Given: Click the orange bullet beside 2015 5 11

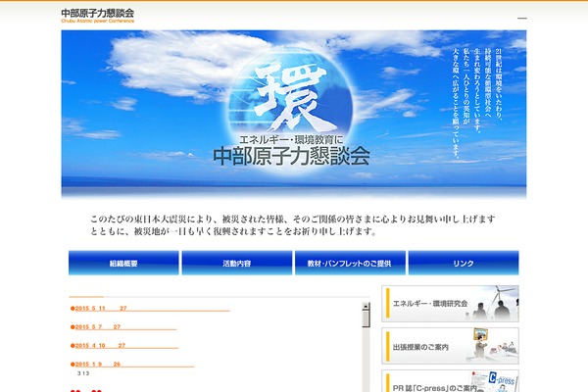Looking at the screenshot, I should point(72,308).
